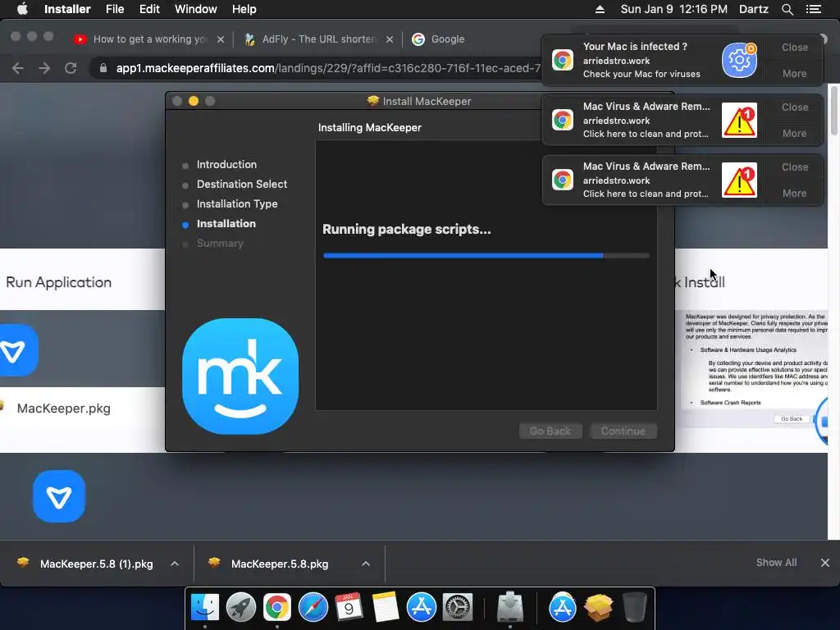The width and height of the screenshot is (840, 630).
Task: Reload the Chrome page
Action: 71,68
